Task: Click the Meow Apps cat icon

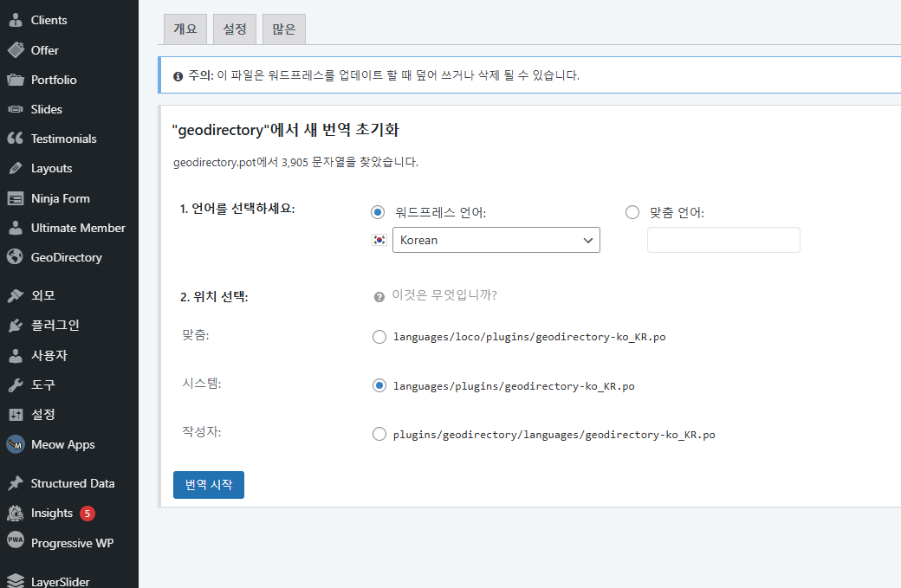Action: (x=16, y=444)
